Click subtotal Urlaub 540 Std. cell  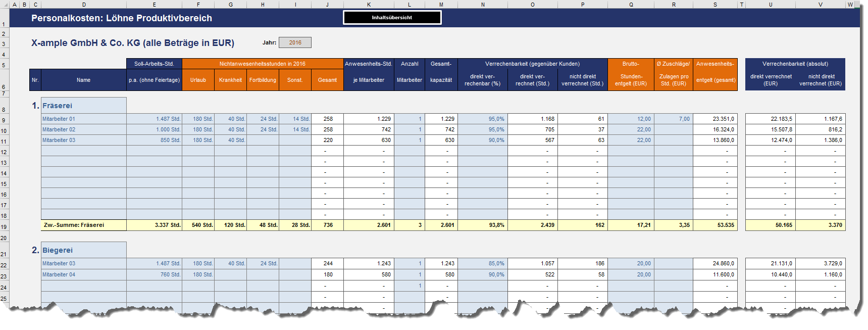[198, 225]
